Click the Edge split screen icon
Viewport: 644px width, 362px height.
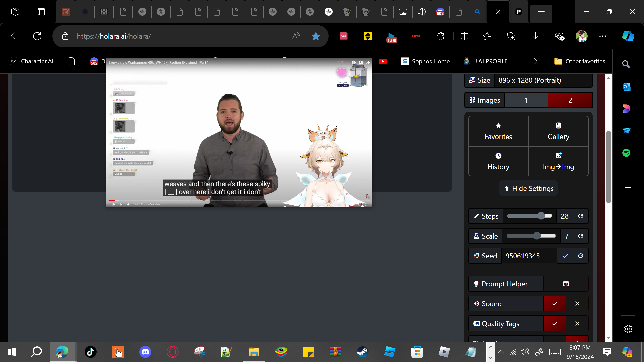[464, 36]
